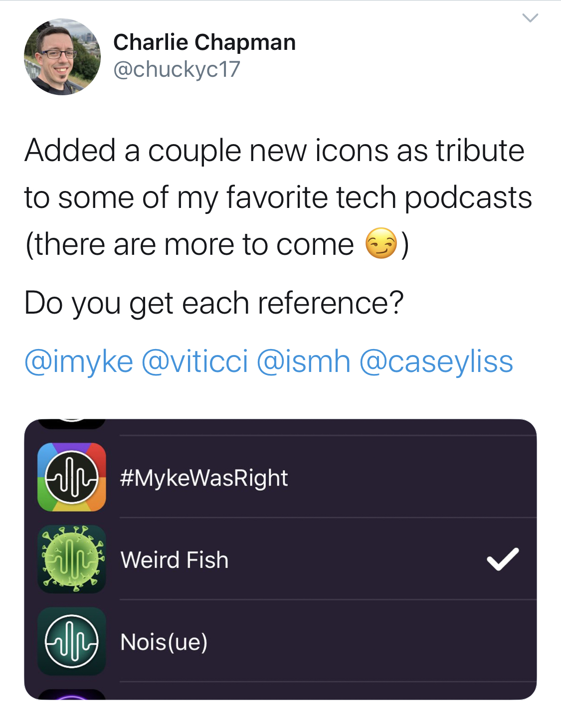Screen dimensions: 561x728
Task: Click the Charlie Chapman display name
Action: coord(204,42)
